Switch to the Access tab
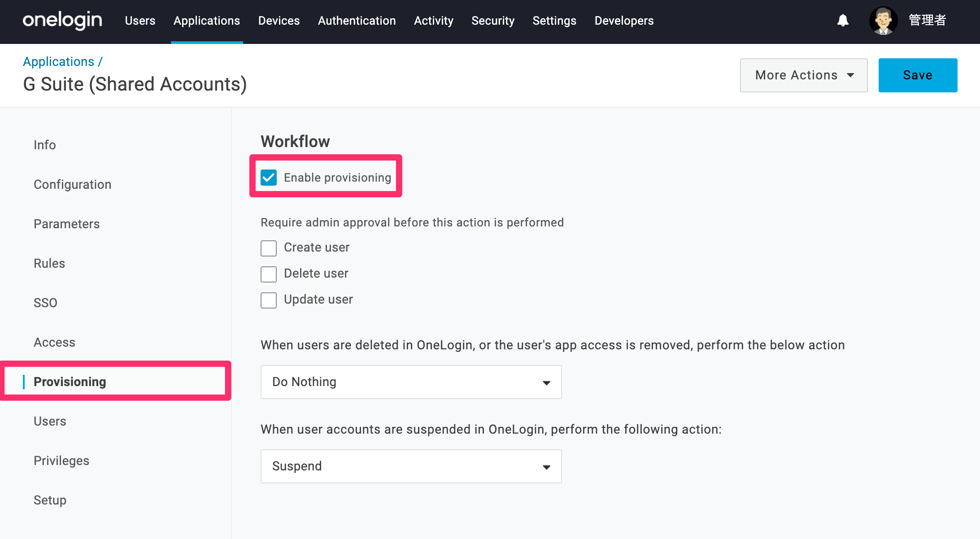Image resolution: width=980 pixels, height=539 pixels. click(55, 342)
